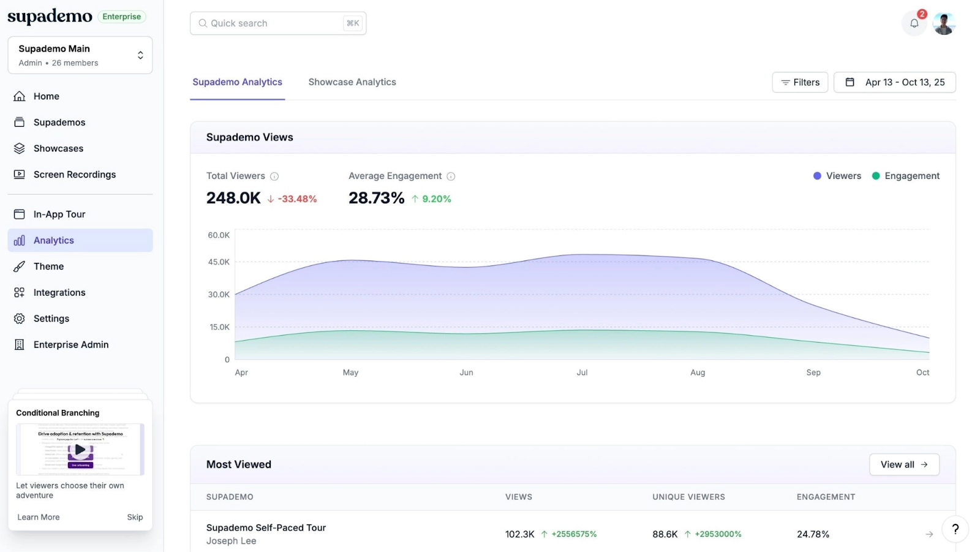980x552 pixels.
Task: Switch to Supademo Analytics tab
Action: click(238, 82)
